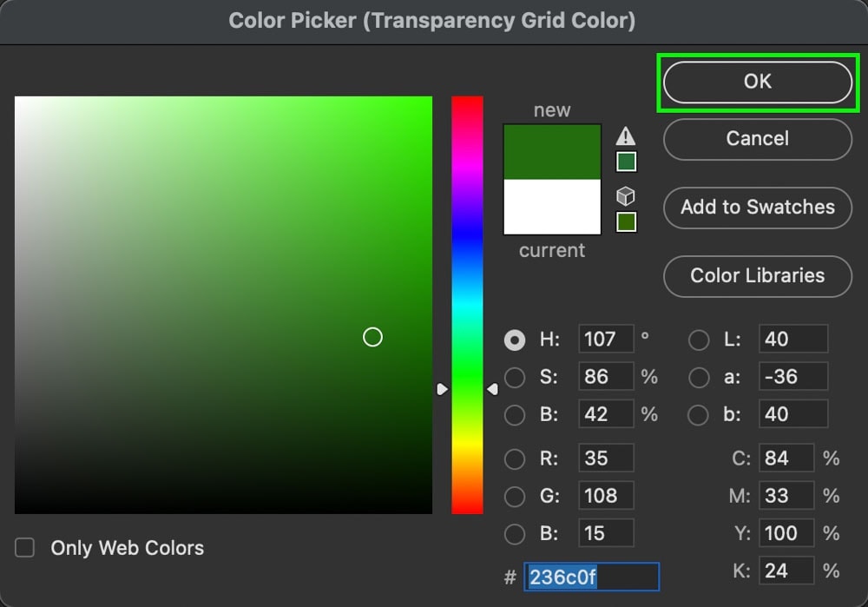
Task: Click the G field showing 108
Action: [606, 496]
